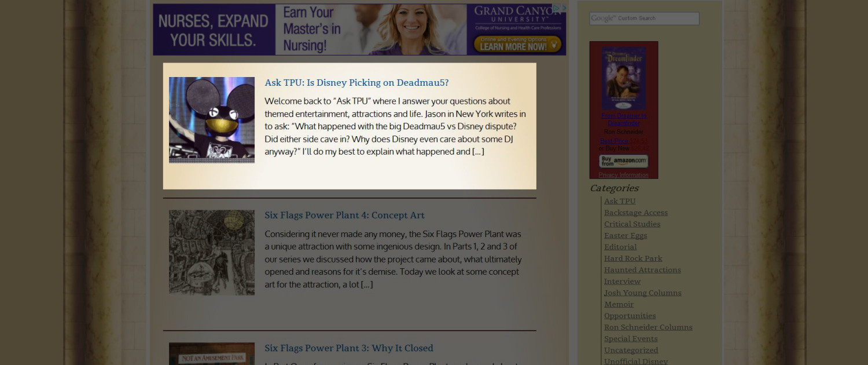Open the Privacy Information link

click(x=624, y=175)
